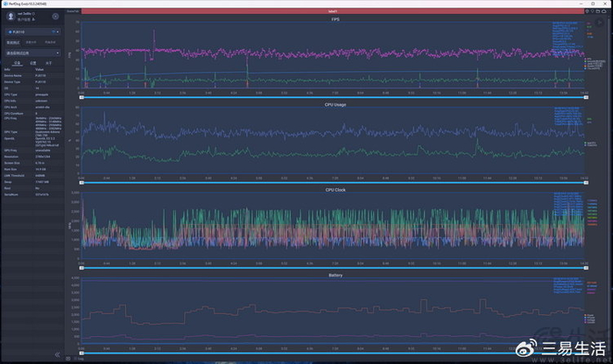Image resolution: width=613 pixels, height=364 pixels.
Task: Click collapse icon at sidebar bottom
Action: click(x=58, y=354)
